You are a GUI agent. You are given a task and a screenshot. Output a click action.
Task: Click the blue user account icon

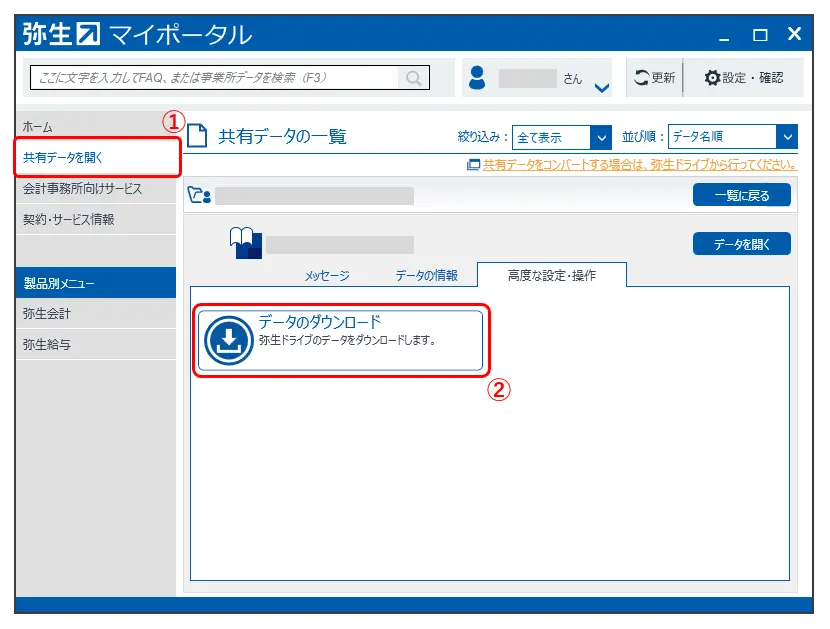(477, 78)
